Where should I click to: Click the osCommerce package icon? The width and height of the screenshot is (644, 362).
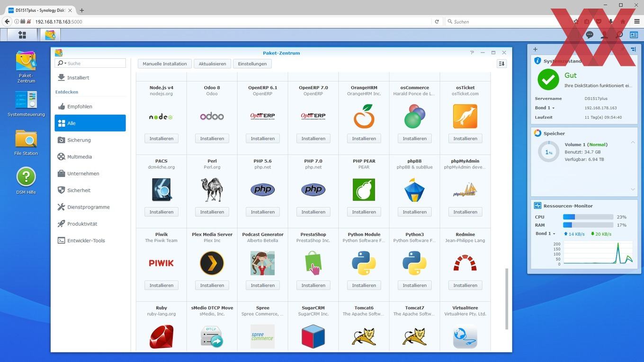click(x=415, y=116)
